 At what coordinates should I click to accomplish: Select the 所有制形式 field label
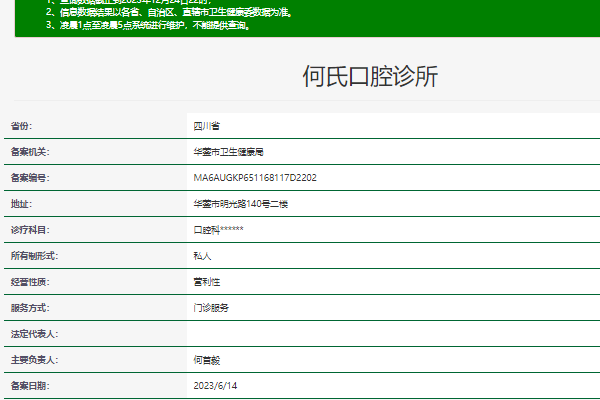click(34, 256)
